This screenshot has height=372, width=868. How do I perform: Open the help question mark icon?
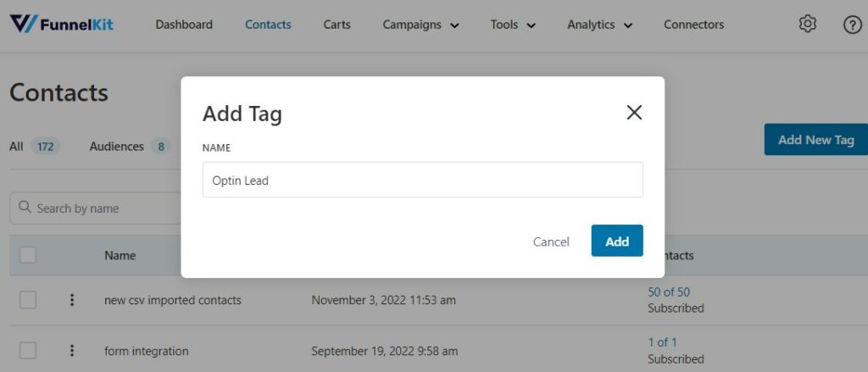(x=853, y=25)
